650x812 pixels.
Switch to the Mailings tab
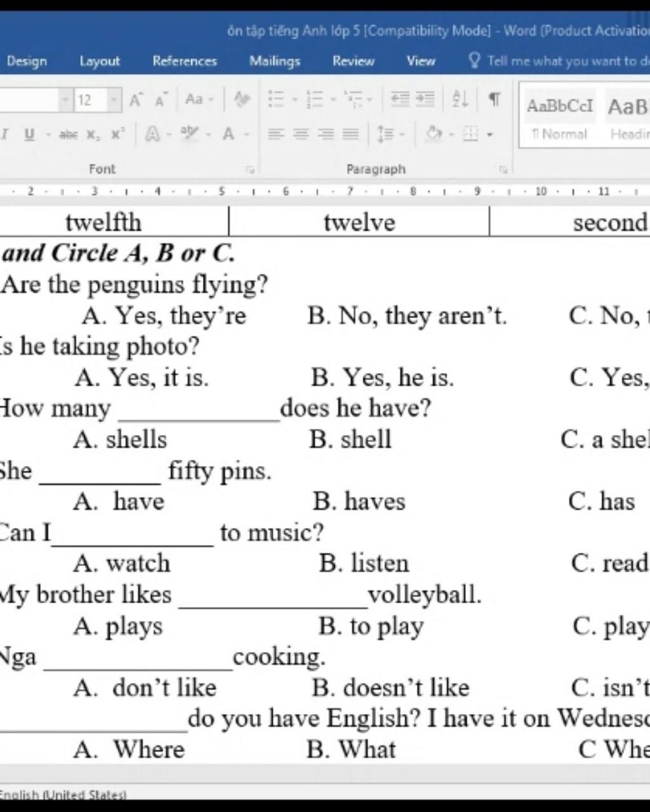(x=275, y=61)
